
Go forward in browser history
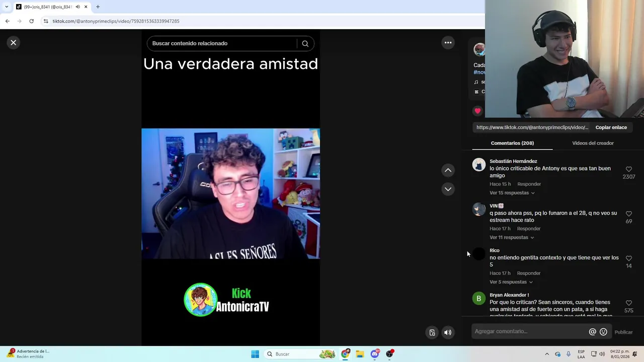click(19, 21)
